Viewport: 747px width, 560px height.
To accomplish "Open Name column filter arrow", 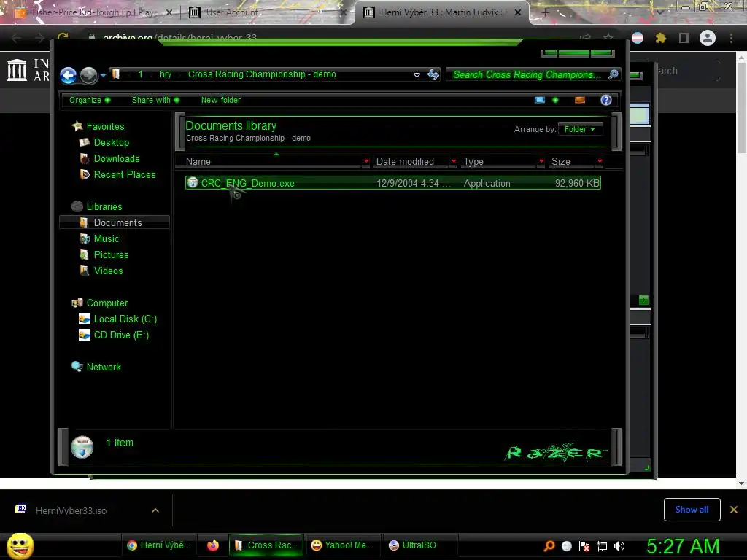I will 366,161.
